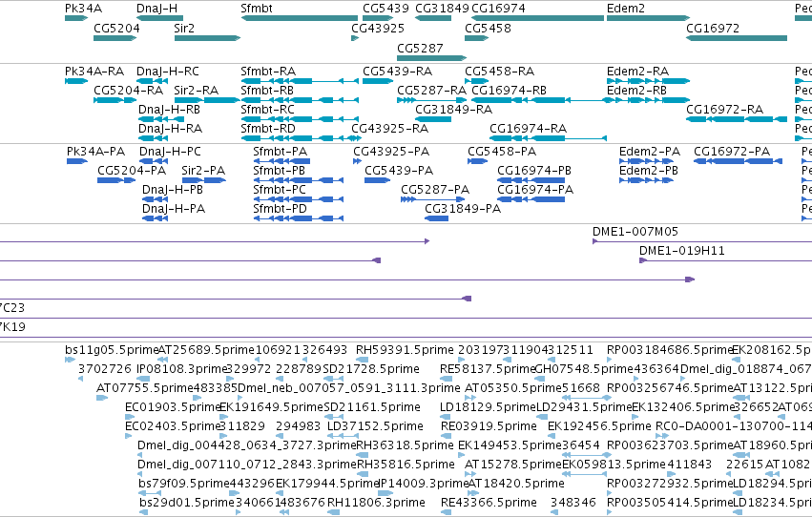
Task: Select the Sfmbt-RD transcript glyph
Action: [301, 138]
